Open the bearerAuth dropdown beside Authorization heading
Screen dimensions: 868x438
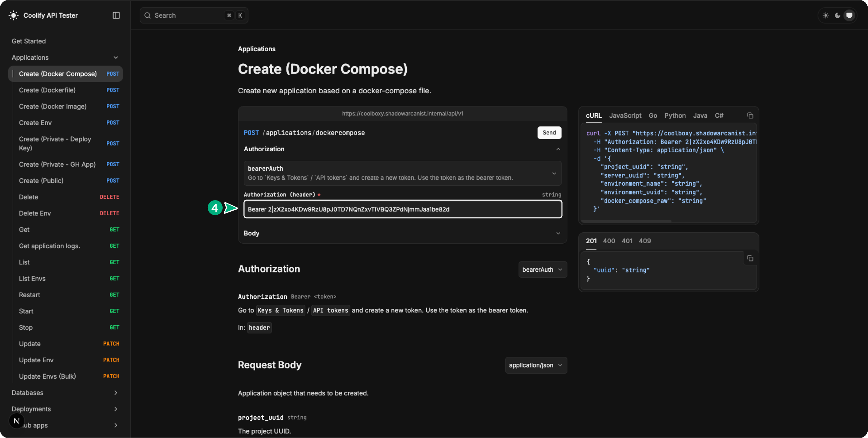click(542, 269)
